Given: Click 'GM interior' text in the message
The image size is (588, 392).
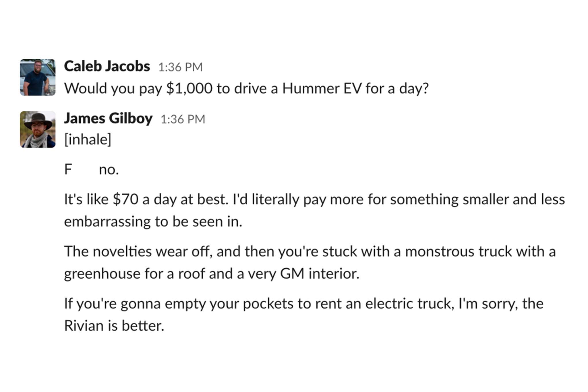Looking at the screenshot, I should point(319,273).
